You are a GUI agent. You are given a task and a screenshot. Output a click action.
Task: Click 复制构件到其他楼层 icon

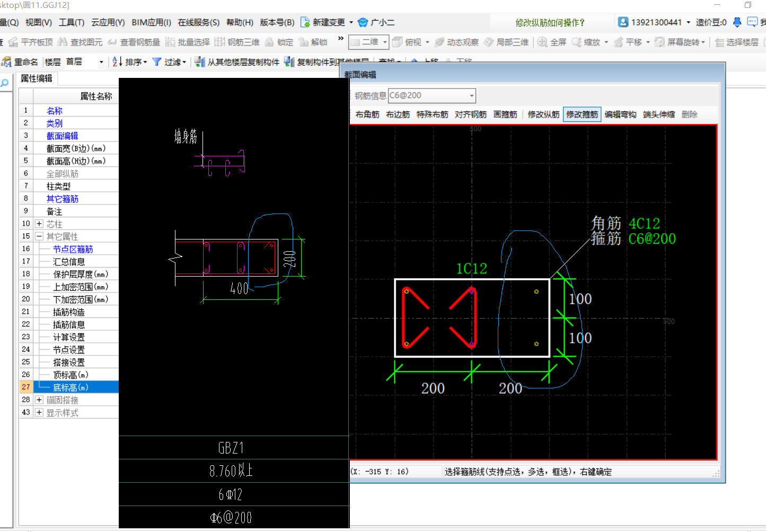tap(289, 62)
